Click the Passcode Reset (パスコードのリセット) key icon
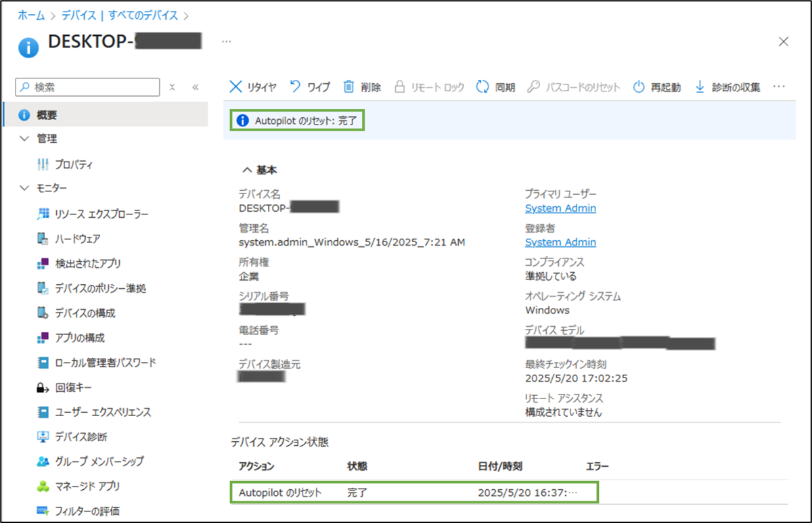Image resolution: width=812 pixels, height=523 pixels. click(x=533, y=87)
